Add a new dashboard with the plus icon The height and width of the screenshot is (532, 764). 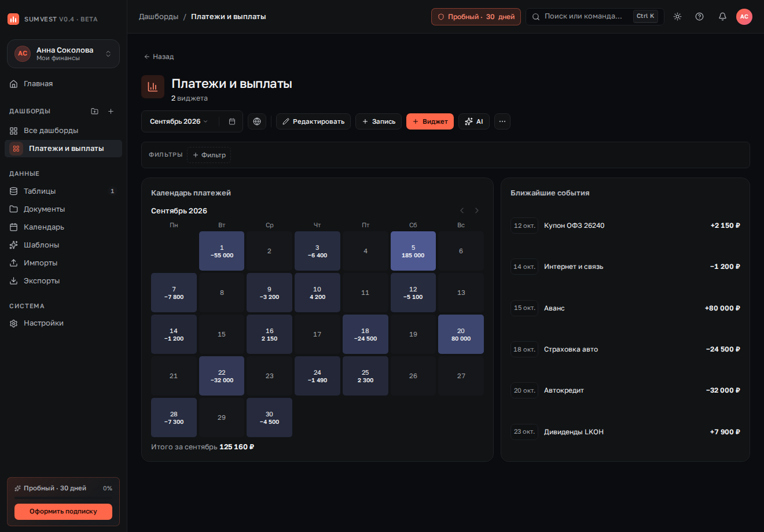(x=111, y=111)
